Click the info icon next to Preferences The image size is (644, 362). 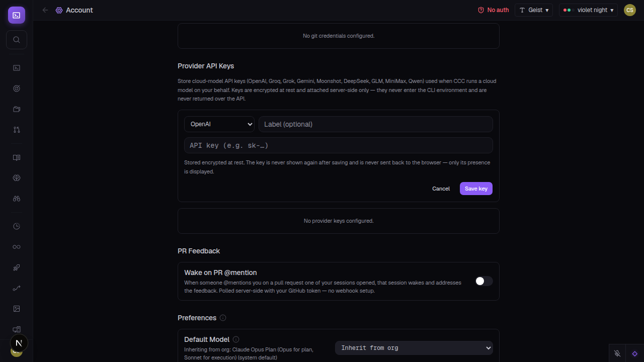[223, 318]
